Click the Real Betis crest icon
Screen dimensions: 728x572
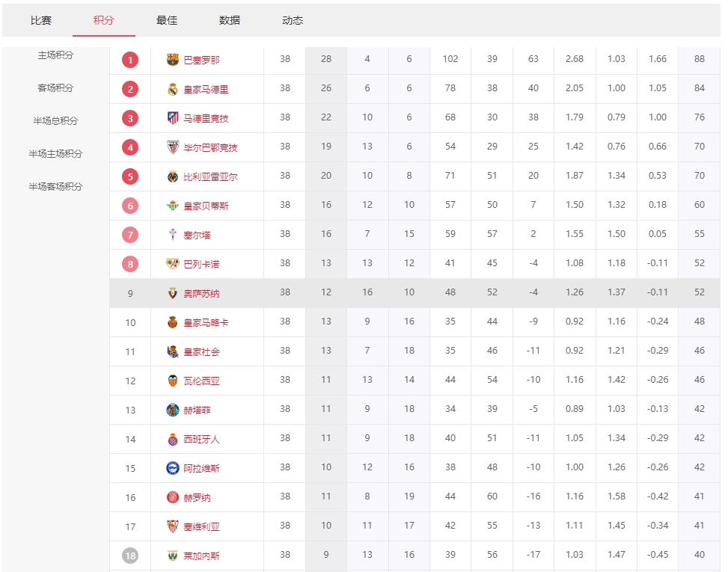pos(173,206)
